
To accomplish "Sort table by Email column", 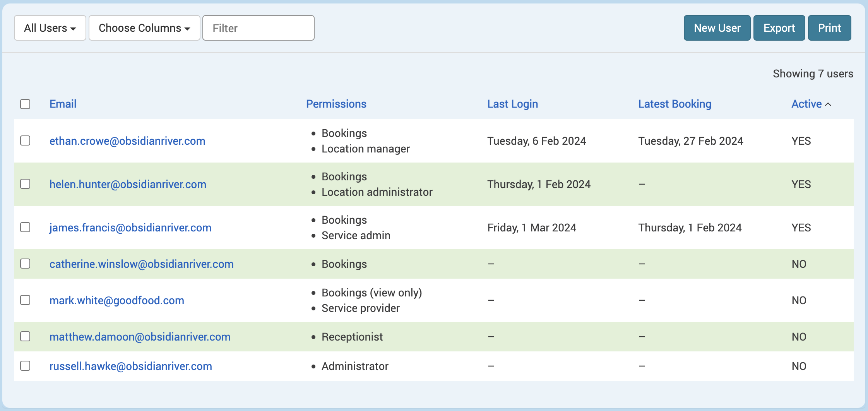I will (x=63, y=104).
